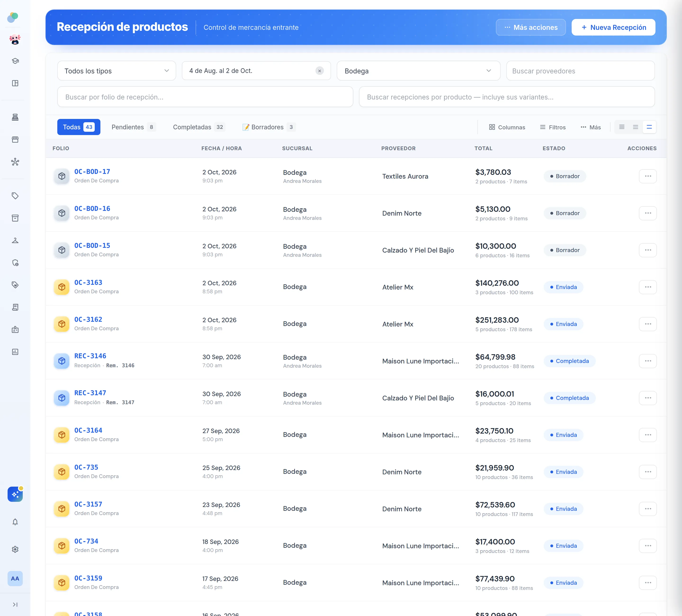Select the comfortable row density view
Screen dimensions: 682x616
pyautogui.click(x=649, y=127)
